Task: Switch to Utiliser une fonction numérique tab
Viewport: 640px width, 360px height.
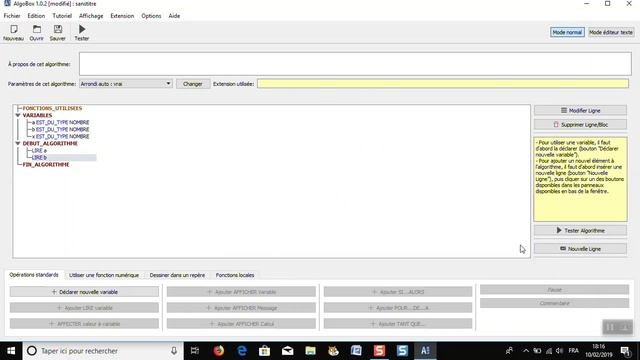Action: click(x=104, y=275)
